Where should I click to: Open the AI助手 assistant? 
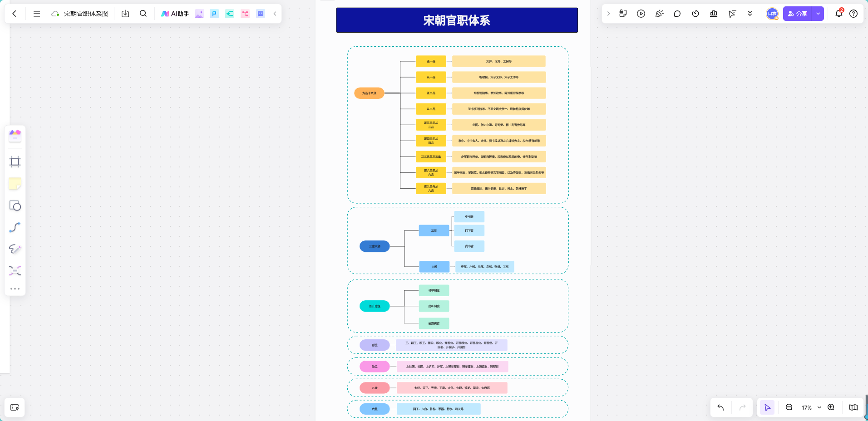[175, 14]
